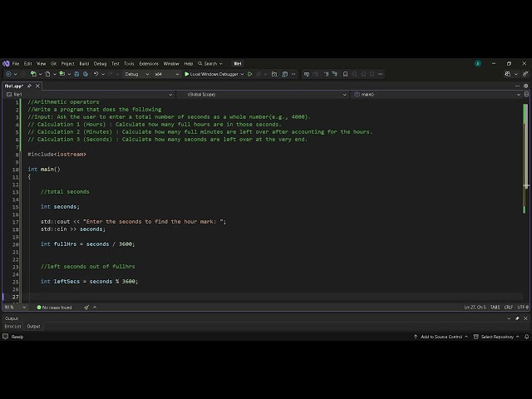Open the file1 project scope dropdown
Viewport: 532px width, 399px height.
[x=89, y=94]
